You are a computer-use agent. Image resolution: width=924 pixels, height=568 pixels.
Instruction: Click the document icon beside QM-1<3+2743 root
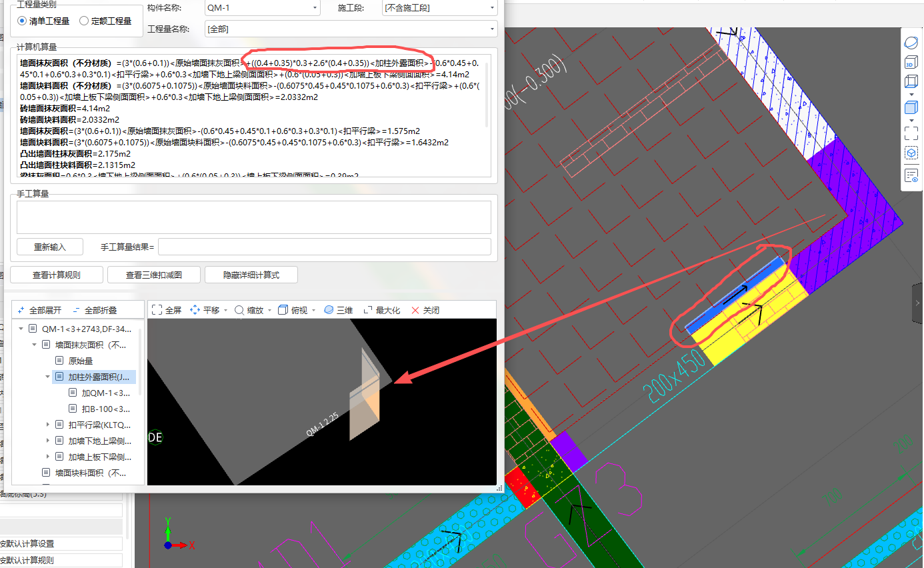pos(33,329)
